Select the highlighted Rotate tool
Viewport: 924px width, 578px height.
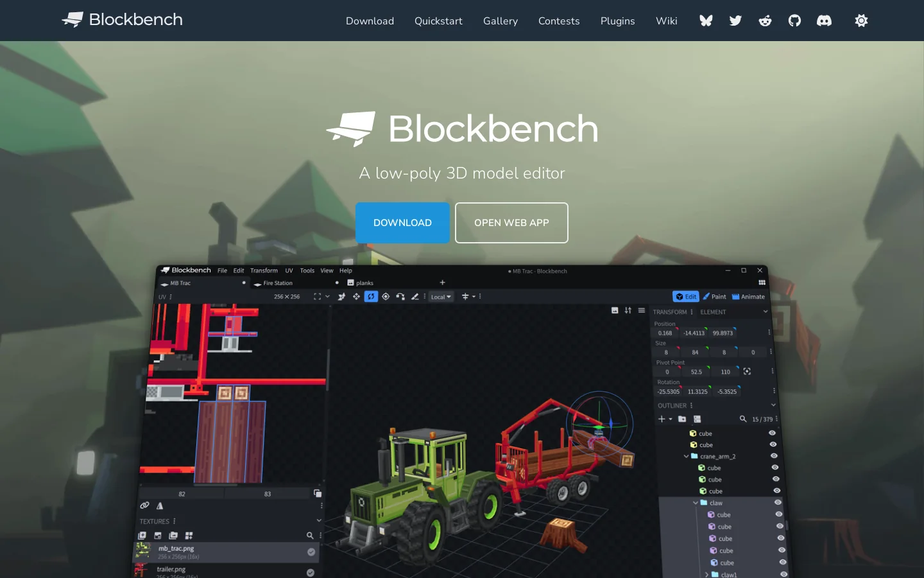pos(371,297)
